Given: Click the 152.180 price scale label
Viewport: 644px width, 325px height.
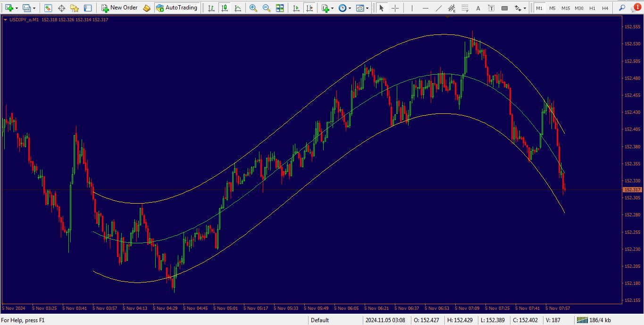Looking at the screenshot, I should point(632,283).
